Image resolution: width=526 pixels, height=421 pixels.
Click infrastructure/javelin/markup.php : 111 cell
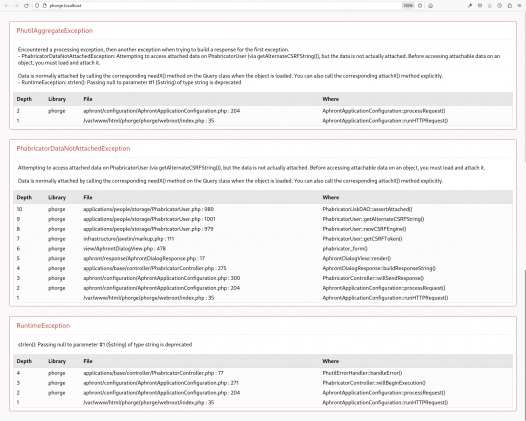pos(128,239)
